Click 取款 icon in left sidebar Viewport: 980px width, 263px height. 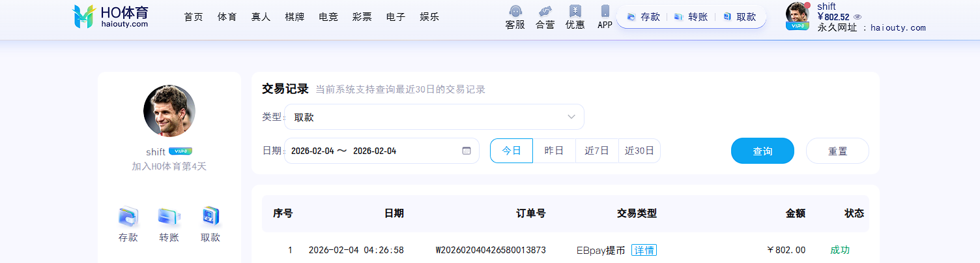(210, 217)
